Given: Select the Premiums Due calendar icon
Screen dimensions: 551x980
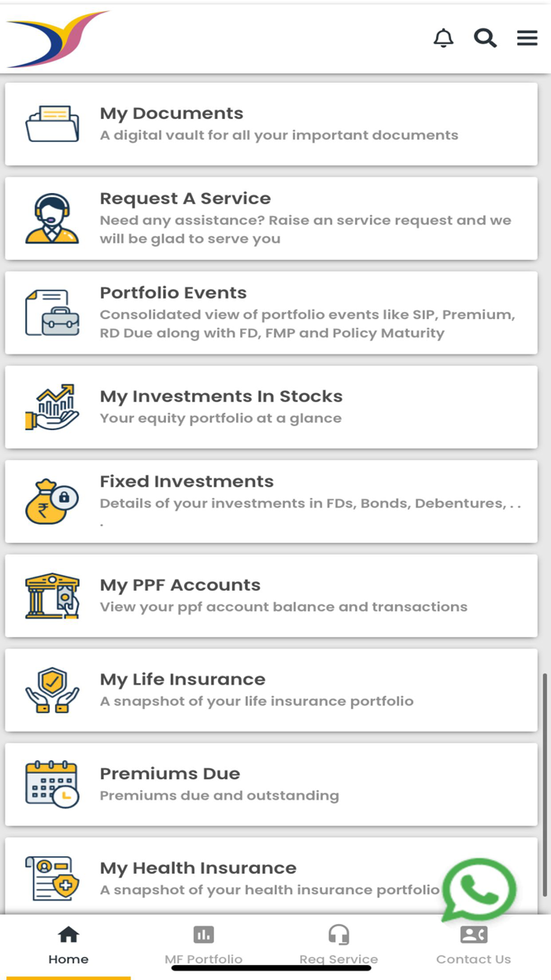Looking at the screenshot, I should (x=52, y=783).
